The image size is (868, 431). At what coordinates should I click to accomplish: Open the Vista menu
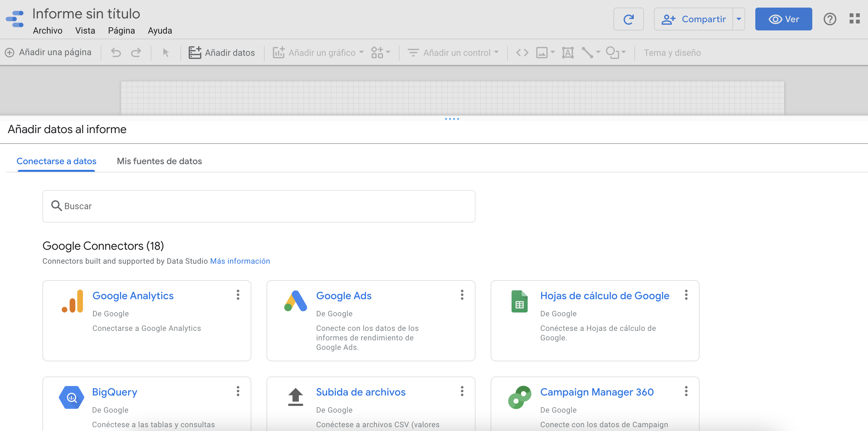point(85,31)
